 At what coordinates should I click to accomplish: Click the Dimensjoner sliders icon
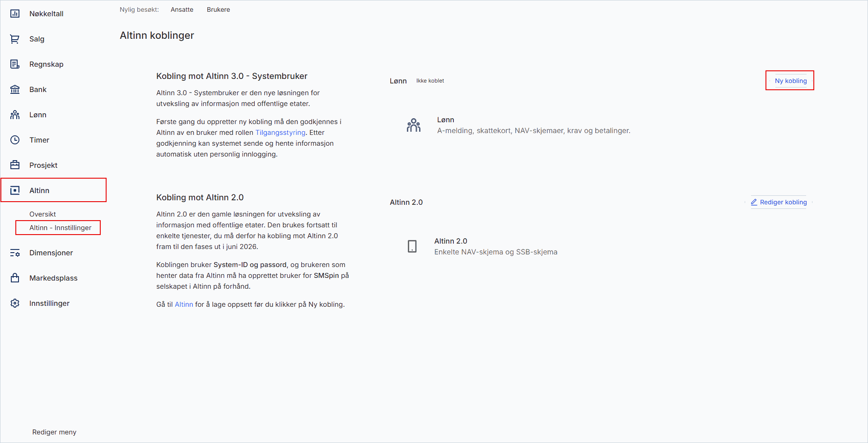pos(15,254)
